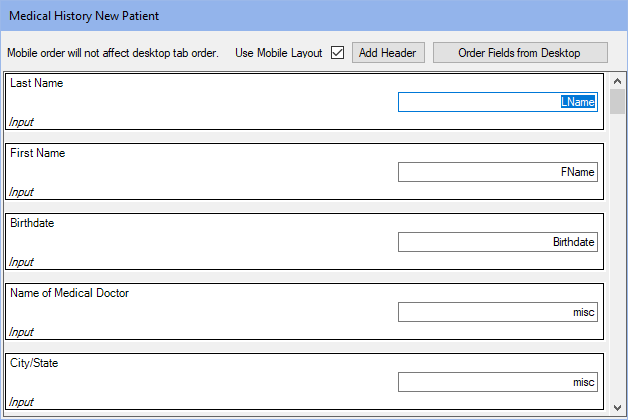Screen dimensions: 628x420
Task: Click the Birthdate input box
Action: (x=497, y=242)
